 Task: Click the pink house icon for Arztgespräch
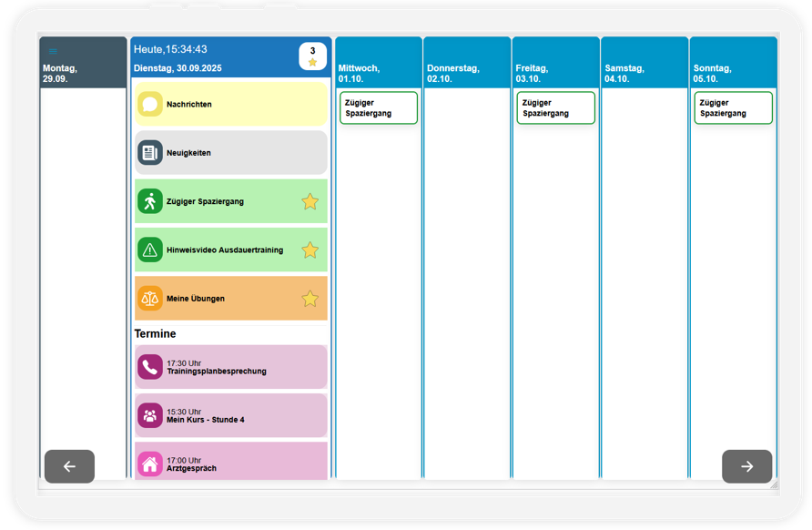pos(150,464)
